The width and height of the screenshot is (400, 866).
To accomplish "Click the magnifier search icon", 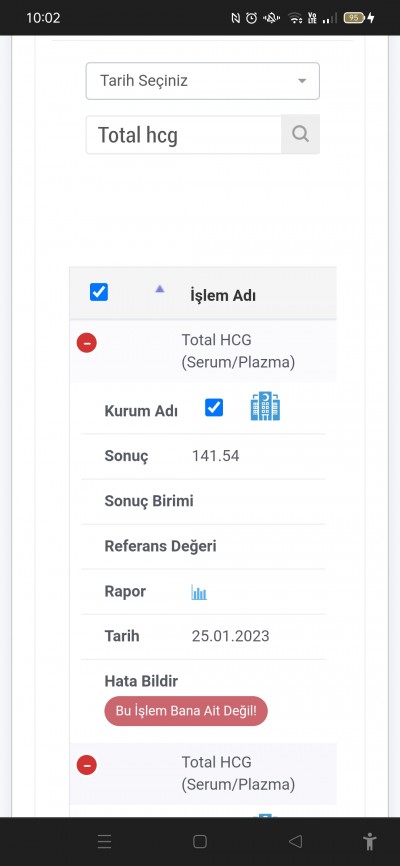I will (301, 134).
